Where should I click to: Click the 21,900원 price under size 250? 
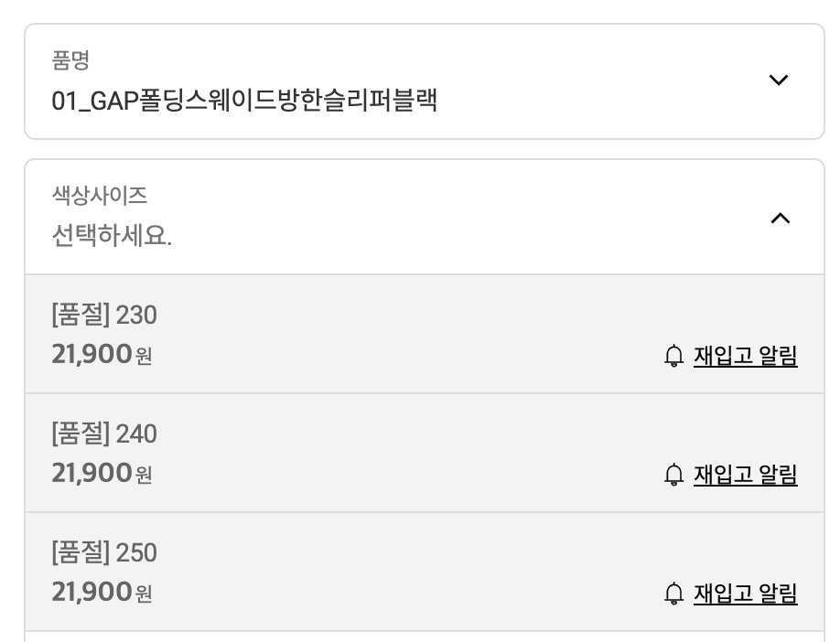click(x=102, y=592)
